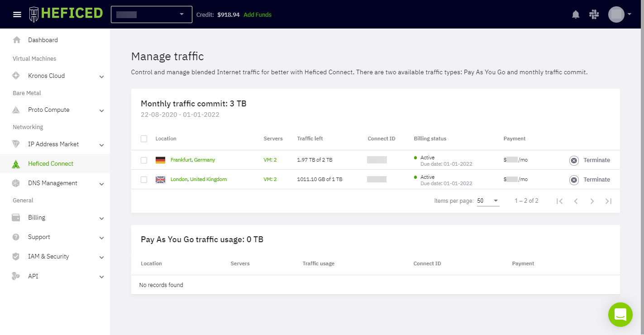
Task: Click VM: 2 link in London row
Action: click(270, 179)
